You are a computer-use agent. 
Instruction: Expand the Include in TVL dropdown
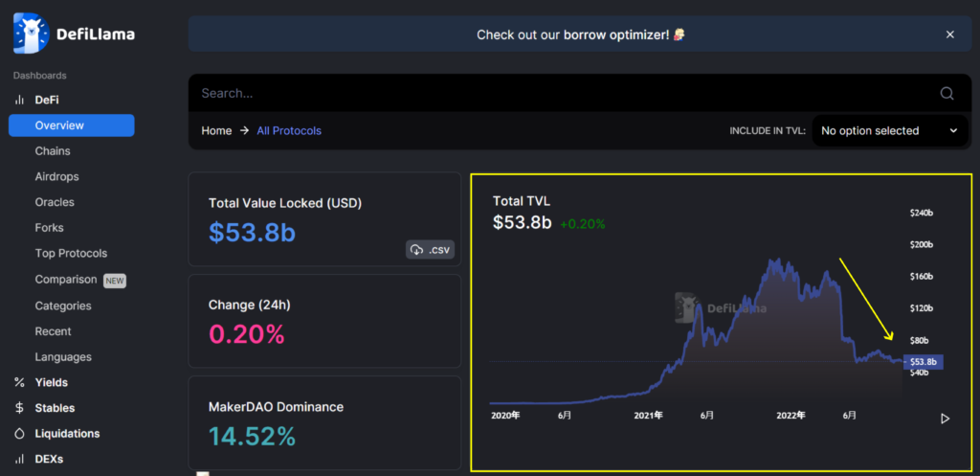888,131
